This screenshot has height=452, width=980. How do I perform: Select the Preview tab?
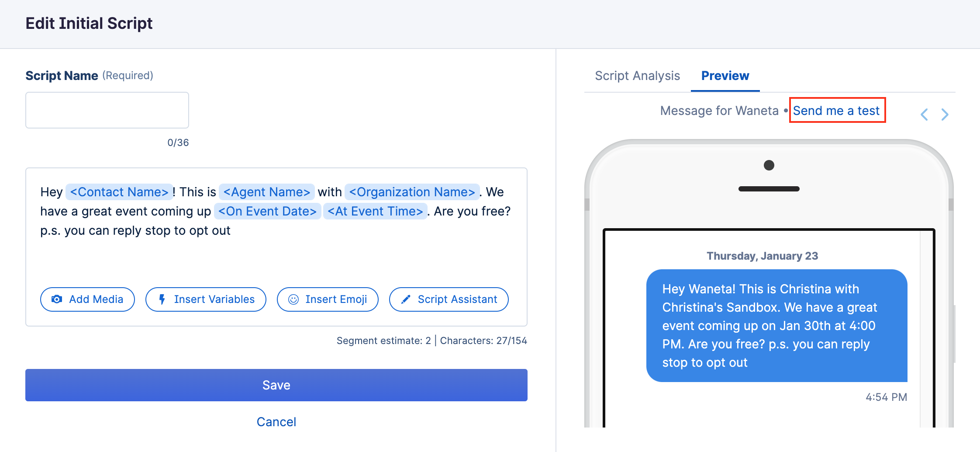click(x=725, y=76)
